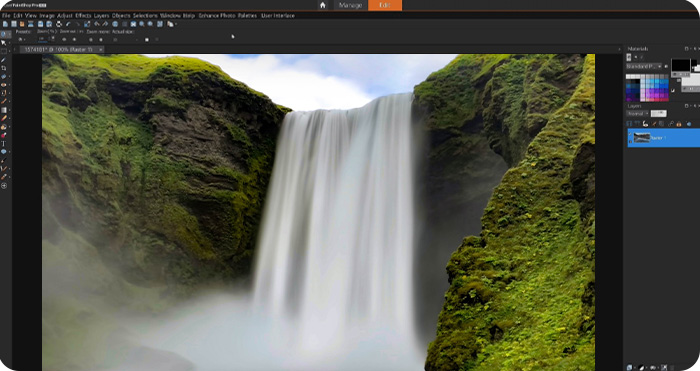Click the round plus icon ending the tools toolbar

tap(4, 186)
